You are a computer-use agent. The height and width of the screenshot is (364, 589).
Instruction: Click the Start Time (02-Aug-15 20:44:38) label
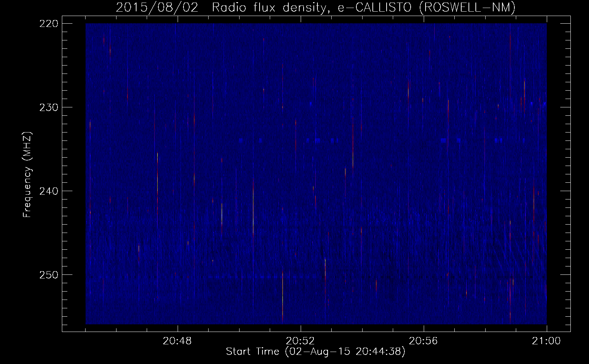[x=316, y=352]
